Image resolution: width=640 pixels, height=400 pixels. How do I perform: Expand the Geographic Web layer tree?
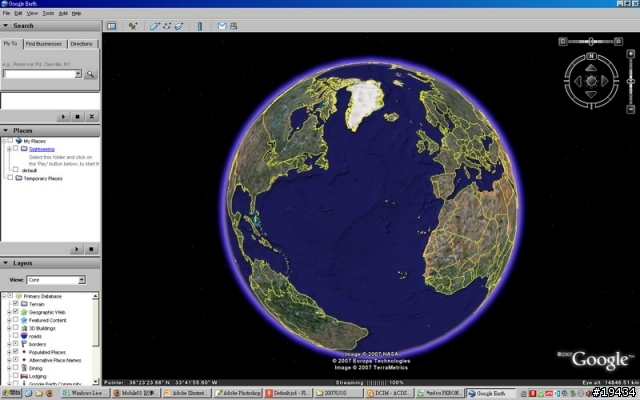(9, 312)
